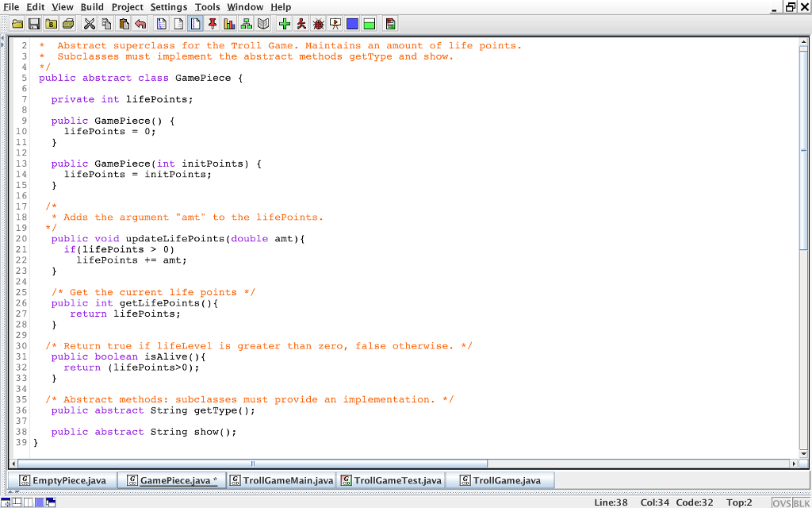The image size is (812, 508).
Task: Switch to the TrollGameTest.java tab
Action: (x=391, y=480)
